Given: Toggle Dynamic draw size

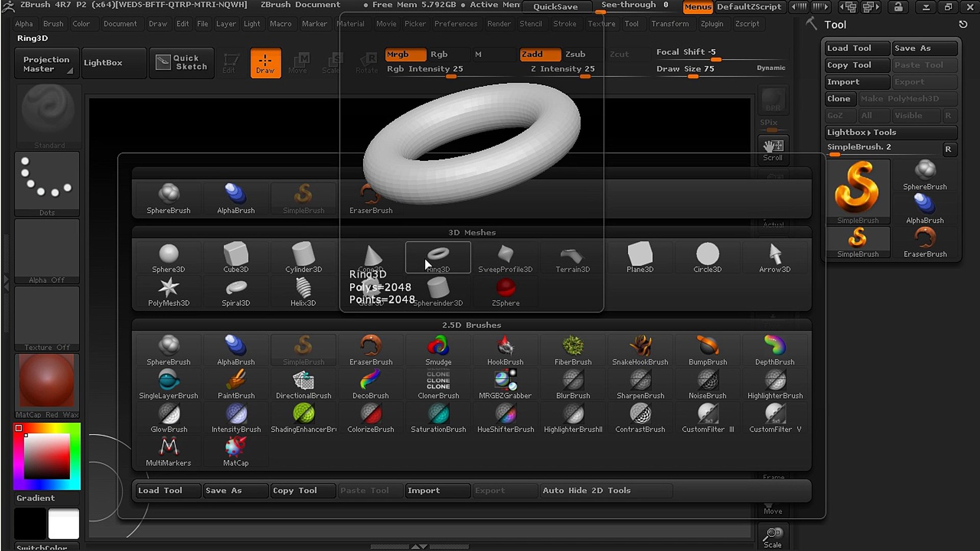Looking at the screenshot, I should 771,68.
